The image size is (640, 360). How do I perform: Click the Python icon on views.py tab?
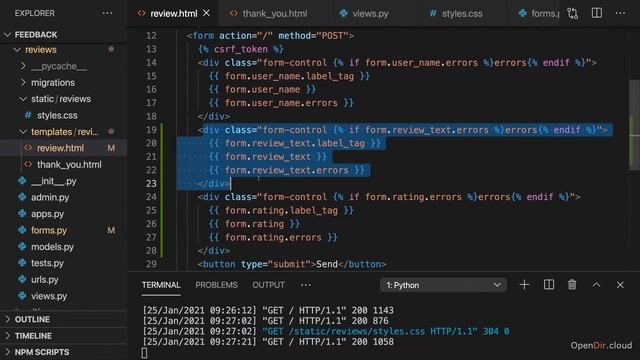[x=344, y=13]
